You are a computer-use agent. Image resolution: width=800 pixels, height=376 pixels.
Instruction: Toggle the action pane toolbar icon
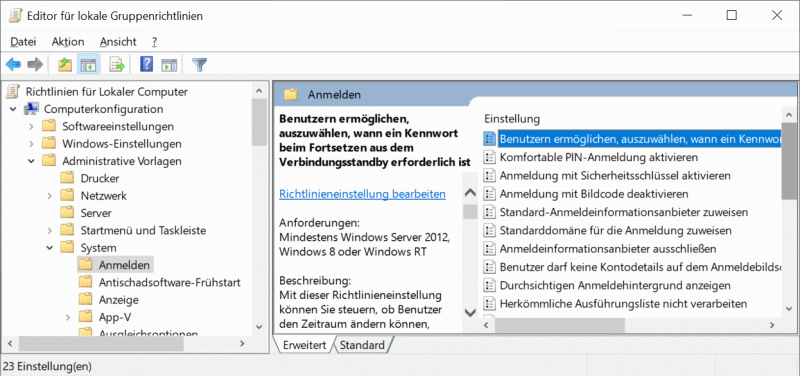pos(169,65)
